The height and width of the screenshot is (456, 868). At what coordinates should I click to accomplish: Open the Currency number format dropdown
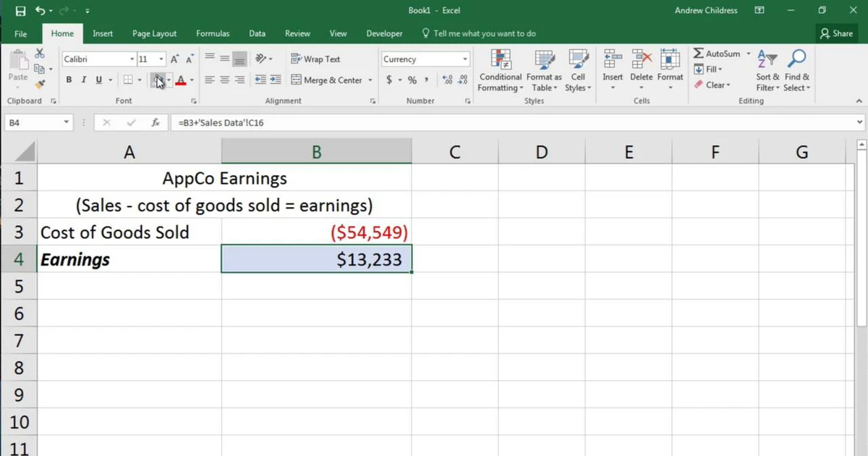(x=465, y=59)
